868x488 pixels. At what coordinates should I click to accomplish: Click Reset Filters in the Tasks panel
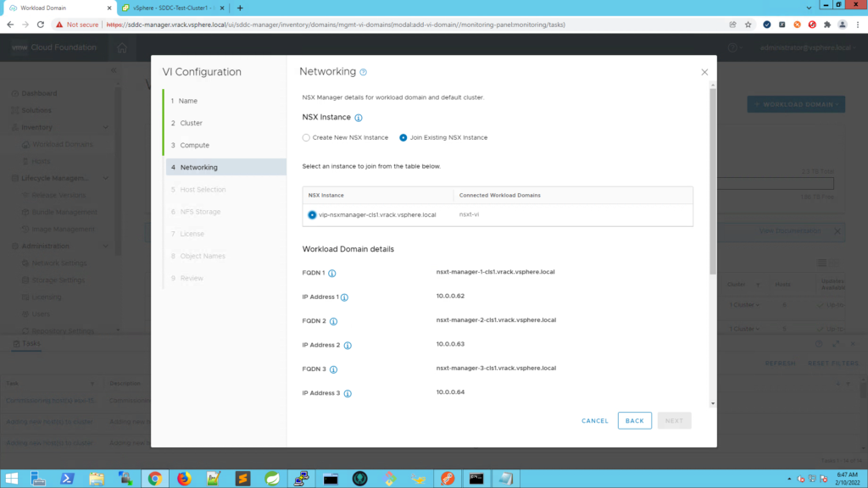[833, 363]
